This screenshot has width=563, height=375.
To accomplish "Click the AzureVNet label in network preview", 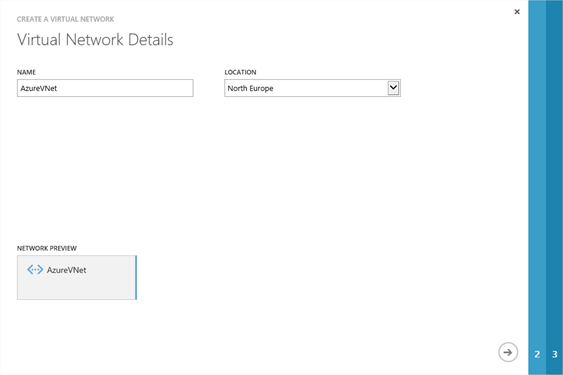I will tap(66, 270).
